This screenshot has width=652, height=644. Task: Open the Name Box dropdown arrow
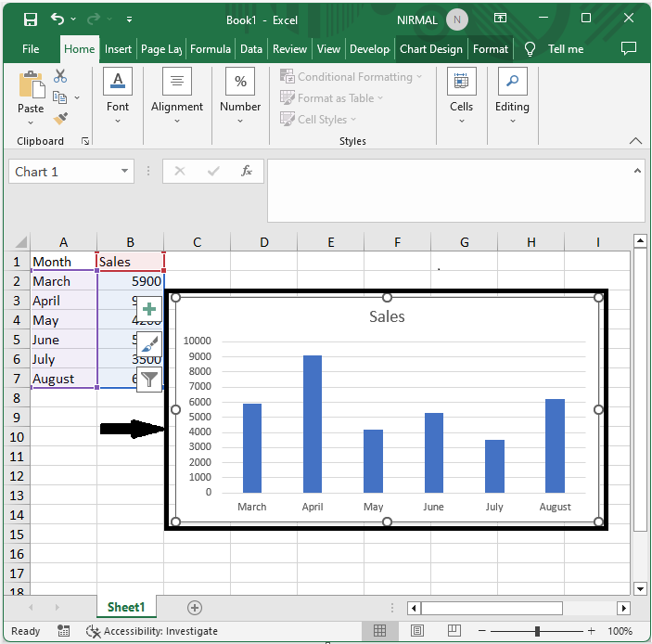[x=124, y=171]
